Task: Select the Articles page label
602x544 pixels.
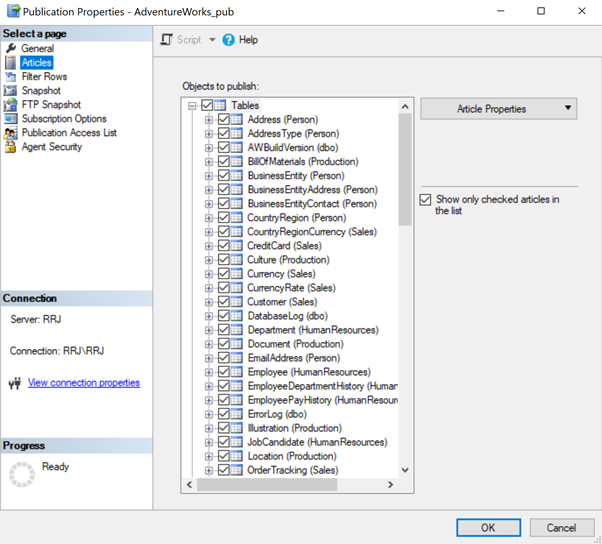Action: [36, 63]
